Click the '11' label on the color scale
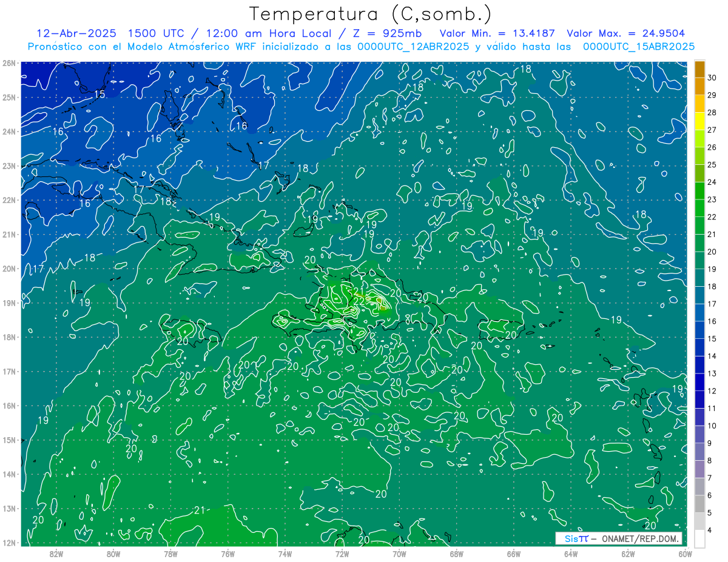Image resolution: width=728 pixels, height=562 pixels. click(712, 408)
